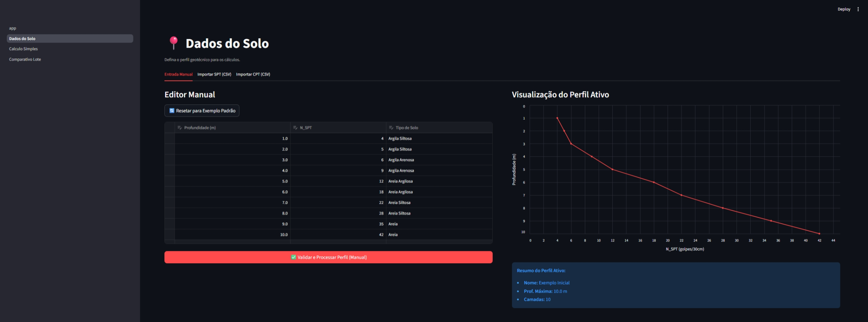Click Validar e Processar Perfil (Manual)
Screen dimensions: 868x322
(329, 257)
